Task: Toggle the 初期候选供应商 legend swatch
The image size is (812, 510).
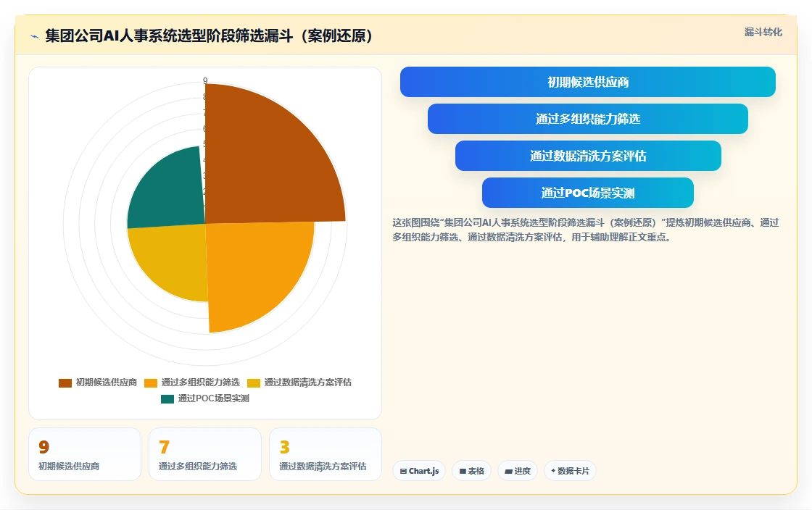Action: pyautogui.click(x=65, y=382)
